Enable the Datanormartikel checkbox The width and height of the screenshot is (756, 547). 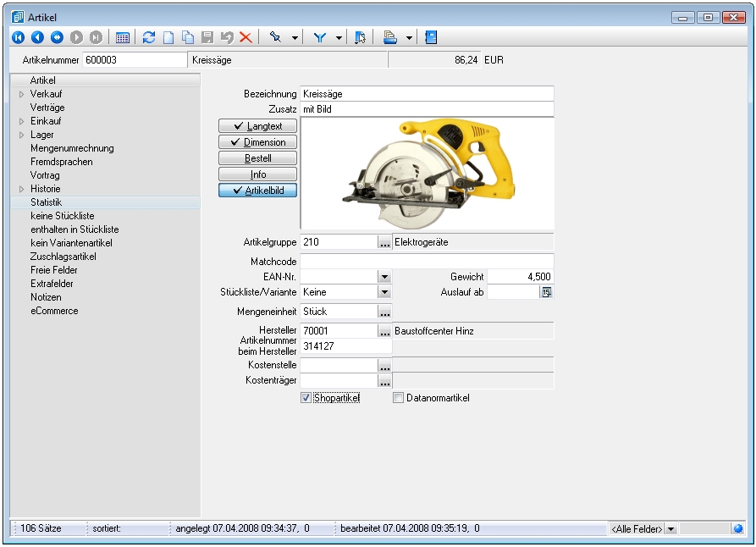[399, 398]
